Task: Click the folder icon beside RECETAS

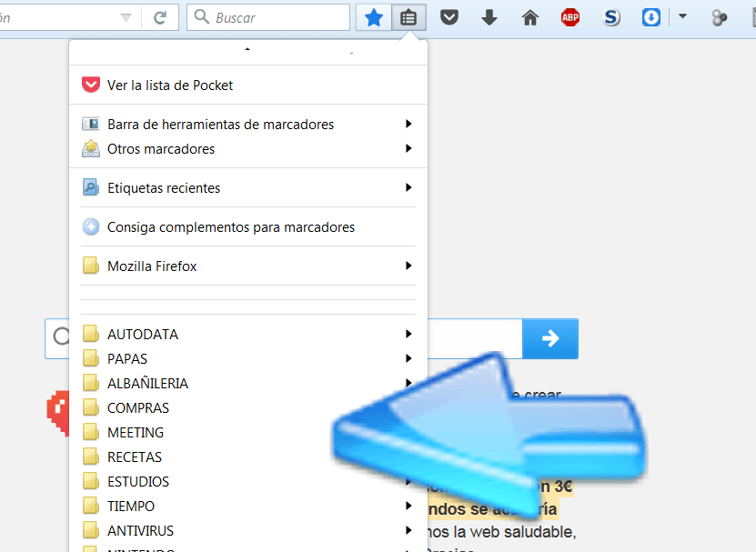Action: 91,457
